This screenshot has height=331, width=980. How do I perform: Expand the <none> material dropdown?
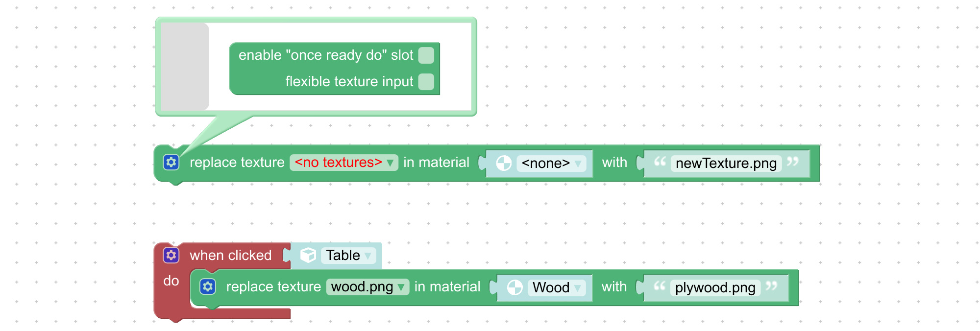(551, 163)
